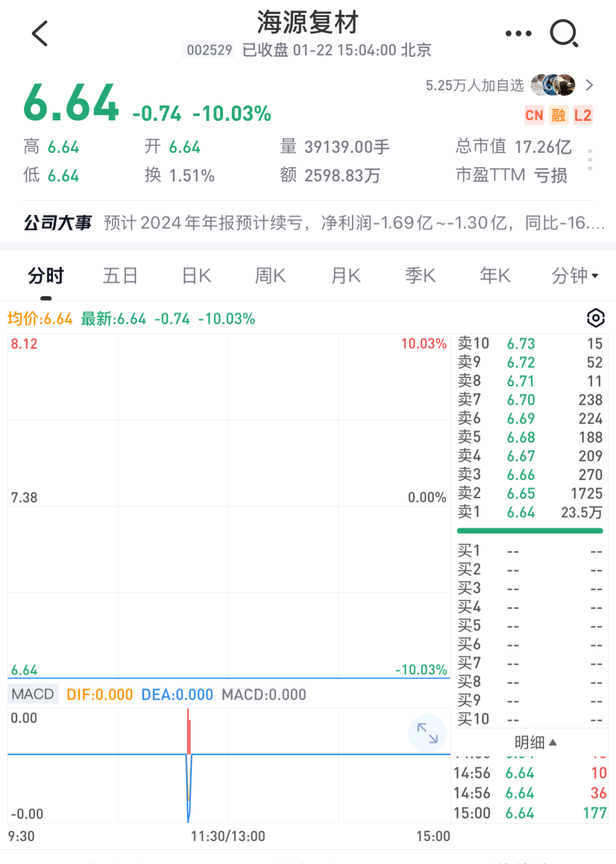This screenshot has width=616, height=864.
Task: Tap the back arrow icon
Action: click(40, 33)
